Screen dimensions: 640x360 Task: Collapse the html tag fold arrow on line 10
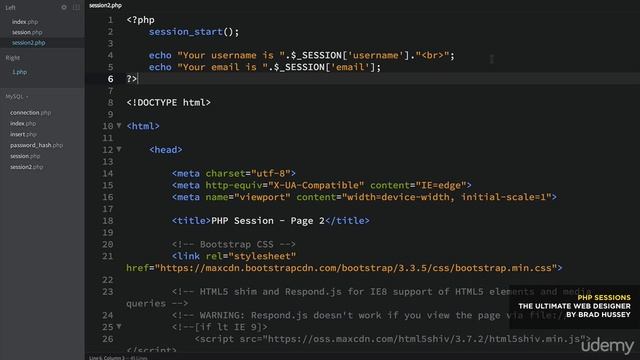119,126
